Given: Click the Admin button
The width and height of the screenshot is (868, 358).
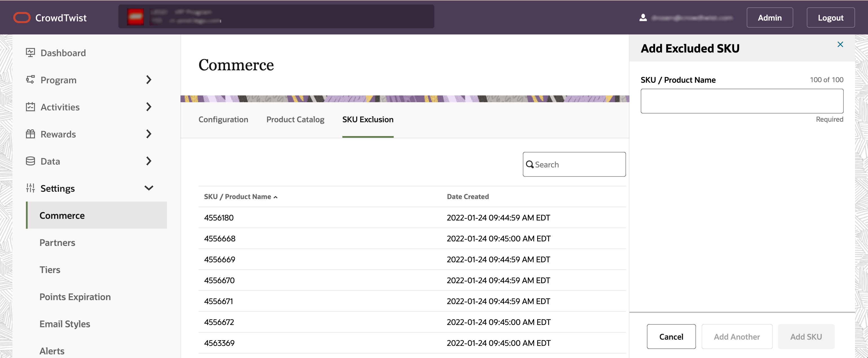Looking at the screenshot, I should pyautogui.click(x=769, y=18).
